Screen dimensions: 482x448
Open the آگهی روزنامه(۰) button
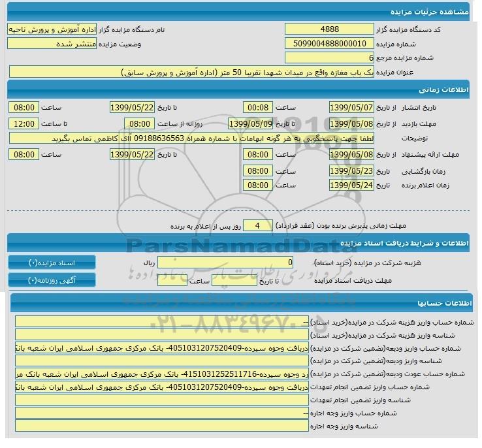click(52, 280)
